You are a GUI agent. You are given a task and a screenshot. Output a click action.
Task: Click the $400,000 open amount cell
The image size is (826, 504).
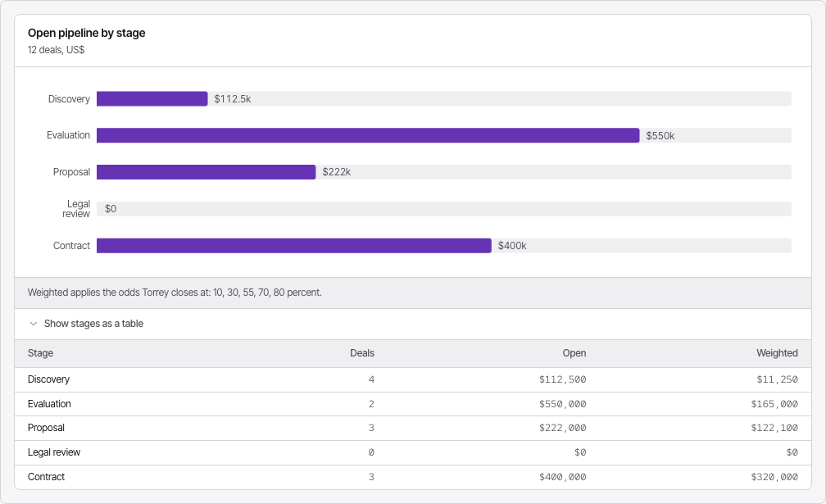point(563,477)
